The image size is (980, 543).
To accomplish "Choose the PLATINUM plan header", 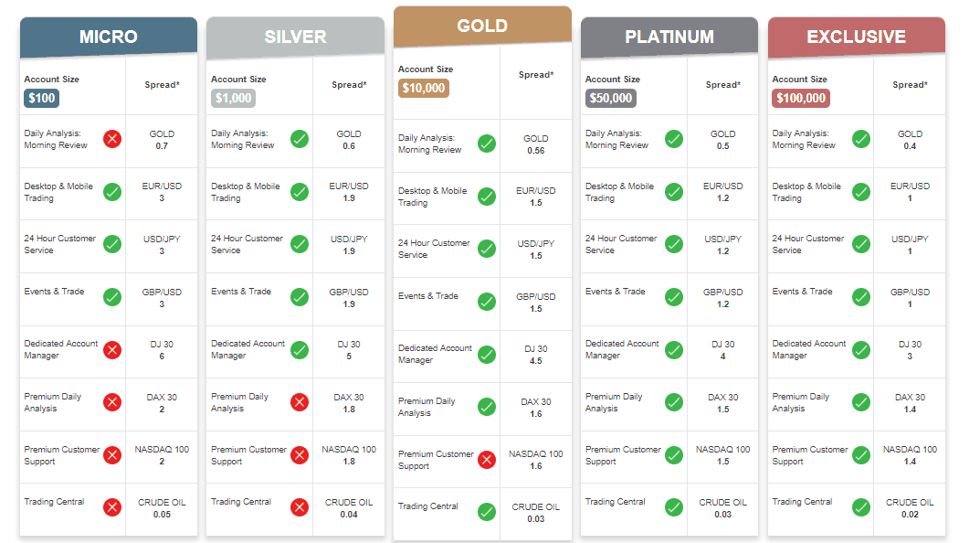I will pyautogui.click(x=669, y=37).
